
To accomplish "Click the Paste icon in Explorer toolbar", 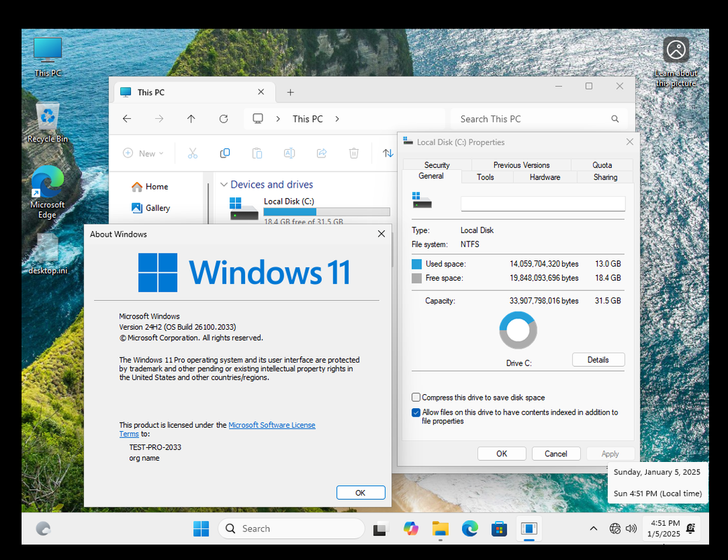I will coord(257,153).
